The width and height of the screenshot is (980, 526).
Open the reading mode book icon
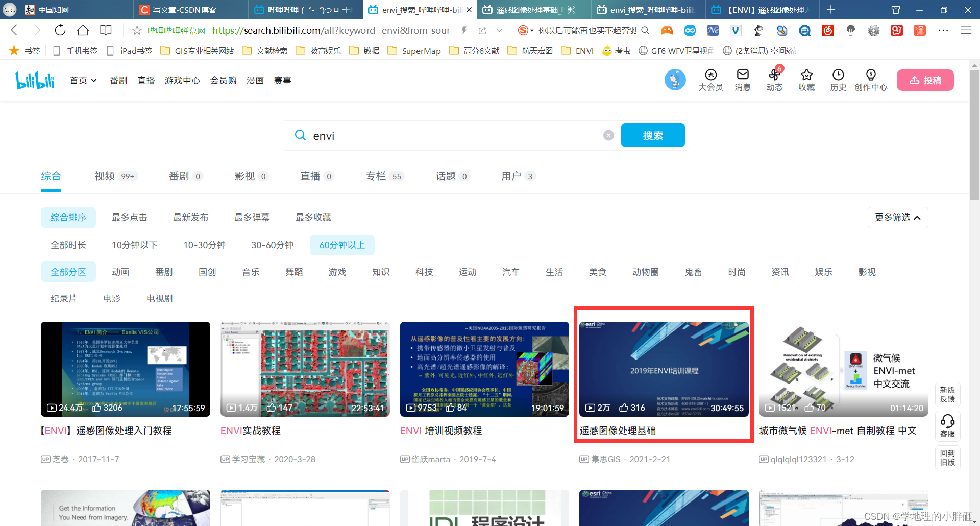coord(106,30)
